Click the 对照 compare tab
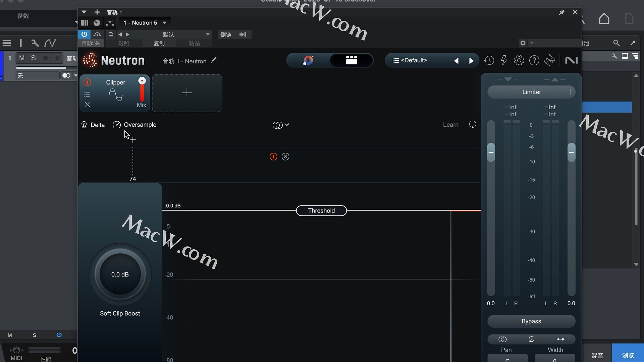Image resolution: width=644 pixels, height=362 pixels. pyautogui.click(x=123, y=43)
